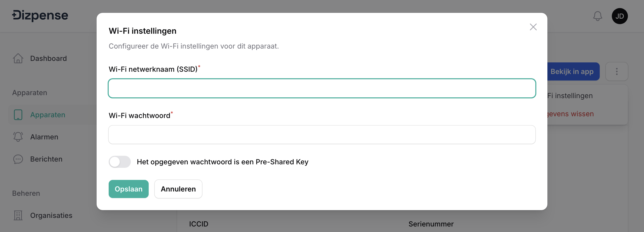Click the Bekijk in app button
Viewport: 644px width, 232px height.
[x=572, y=71]
